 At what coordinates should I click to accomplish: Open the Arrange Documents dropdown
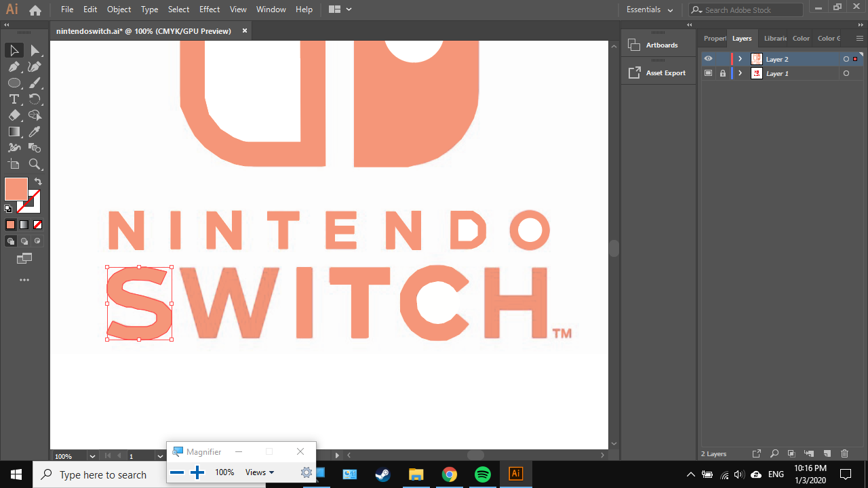(x=340, y=9)
